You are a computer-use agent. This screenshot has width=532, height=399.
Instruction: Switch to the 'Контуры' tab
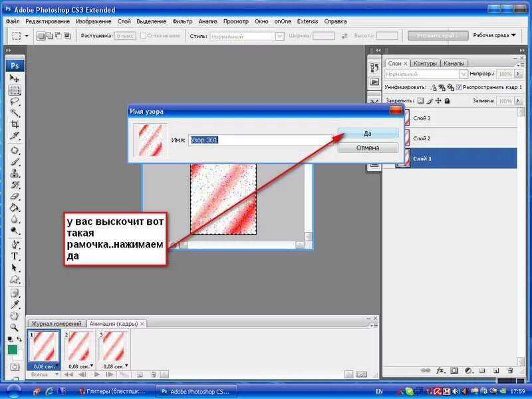coord(425,63)
